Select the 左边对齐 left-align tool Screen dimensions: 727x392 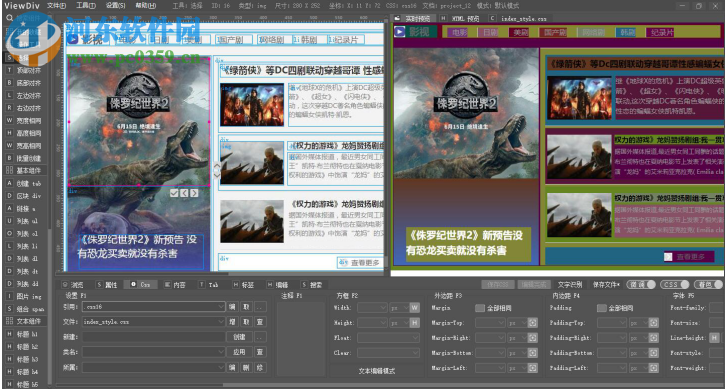[25, 96]
